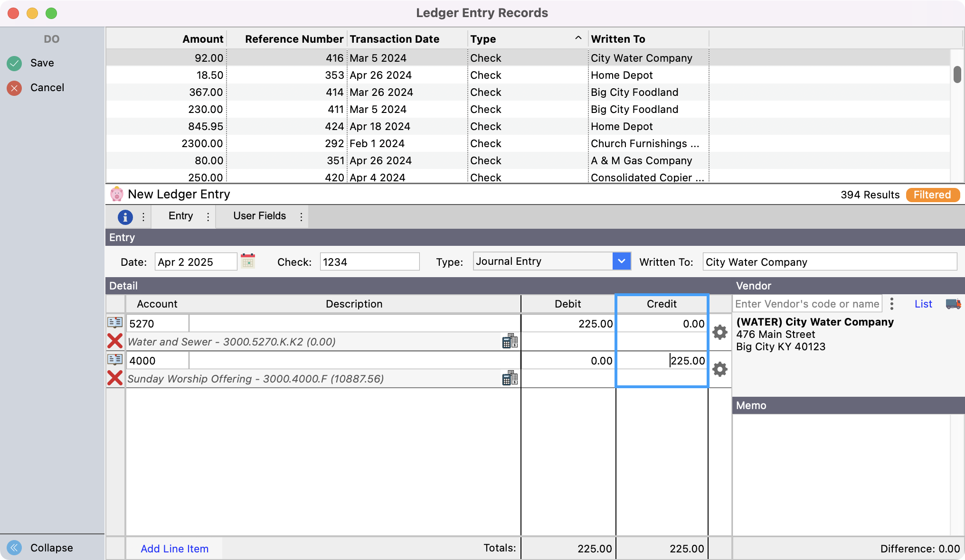The height and width of the screenshot is (560, 965).
Task: Open the Type dropdown showing Journal Entry
Action: pos(621,261)
